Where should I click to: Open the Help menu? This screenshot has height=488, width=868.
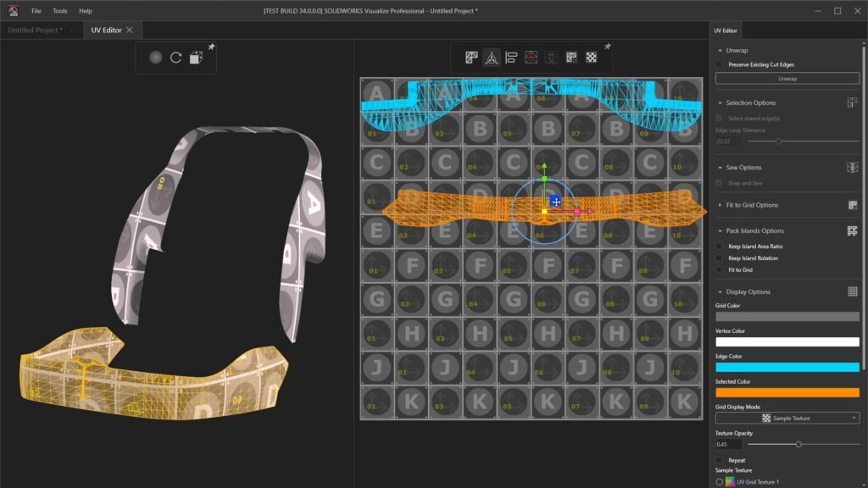click(x=86, y=10)
